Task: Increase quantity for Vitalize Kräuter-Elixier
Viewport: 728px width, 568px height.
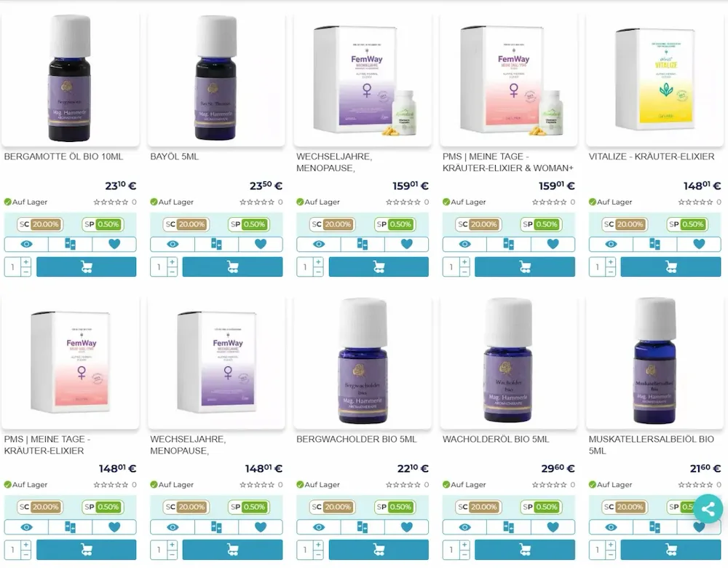Action: pos(611,262)
